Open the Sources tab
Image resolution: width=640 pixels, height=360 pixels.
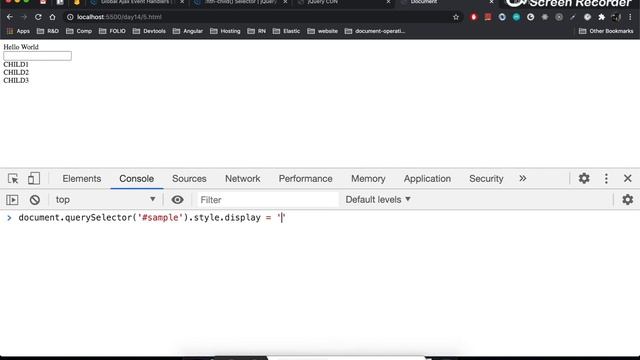(x=189, y=178)
